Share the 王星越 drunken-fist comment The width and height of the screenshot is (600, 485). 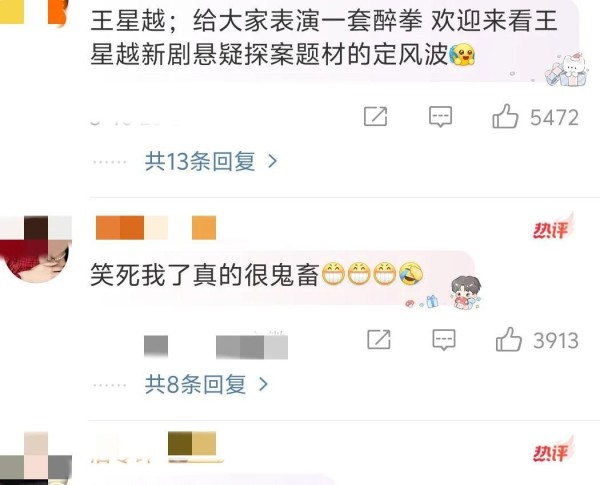[x=375, y=116]
